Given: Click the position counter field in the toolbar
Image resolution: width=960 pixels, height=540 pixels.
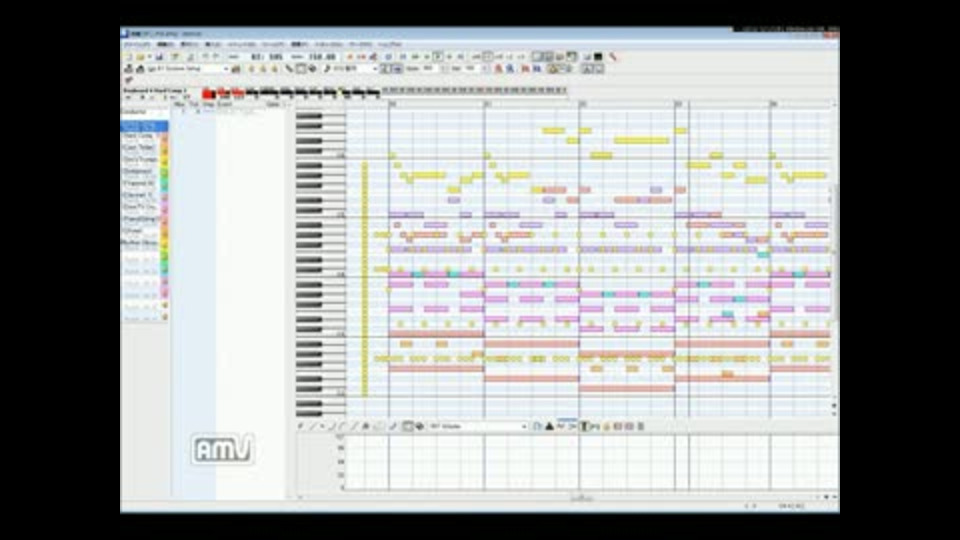Looking at the screenshot, I should click(266, 57).
